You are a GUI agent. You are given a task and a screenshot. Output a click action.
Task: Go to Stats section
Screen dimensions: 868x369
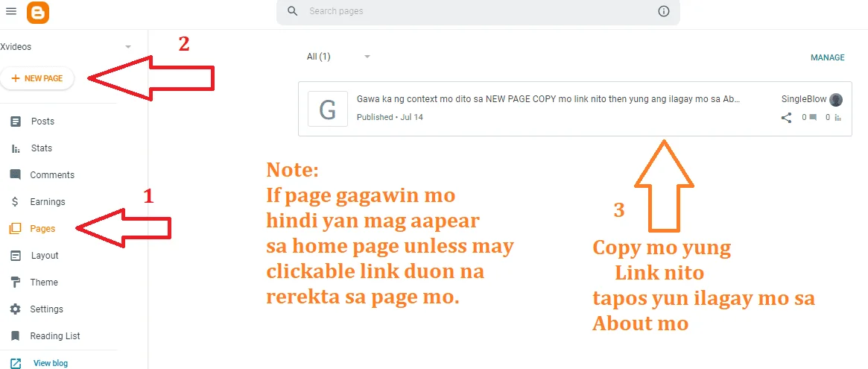click(x=42, y=148)
